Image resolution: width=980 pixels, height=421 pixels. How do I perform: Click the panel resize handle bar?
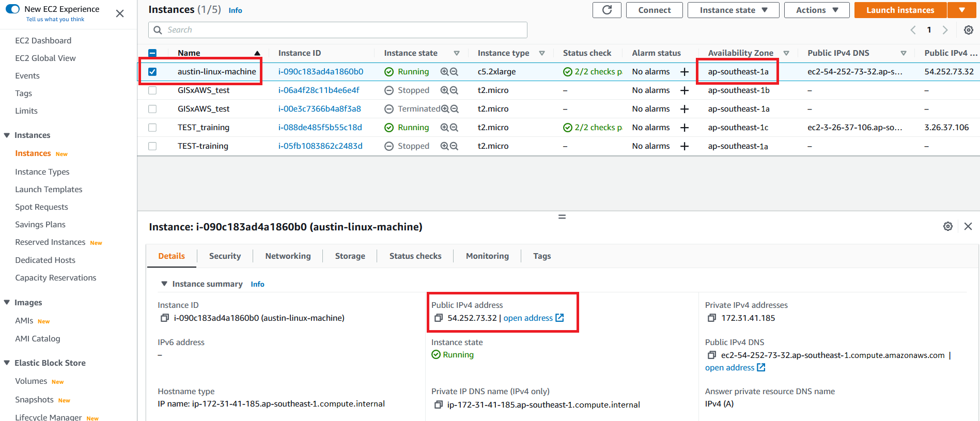[x=562, y=217]
